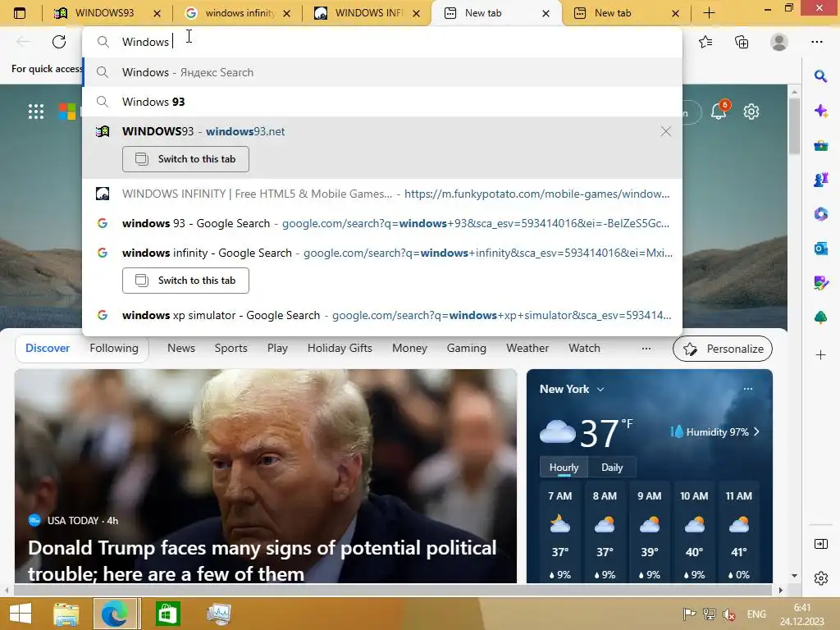Open Weather feed category
840x630 pixels.
coord(527,348)
